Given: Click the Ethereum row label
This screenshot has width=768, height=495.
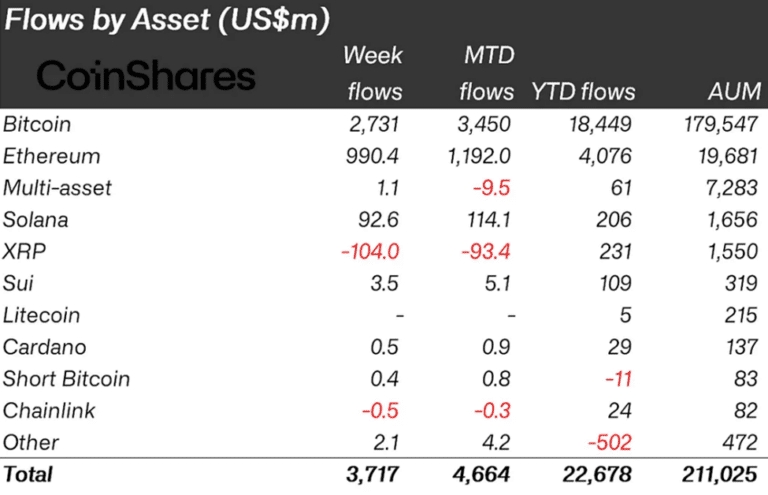Looking at the screenshot, I should (x=51, y=156).
